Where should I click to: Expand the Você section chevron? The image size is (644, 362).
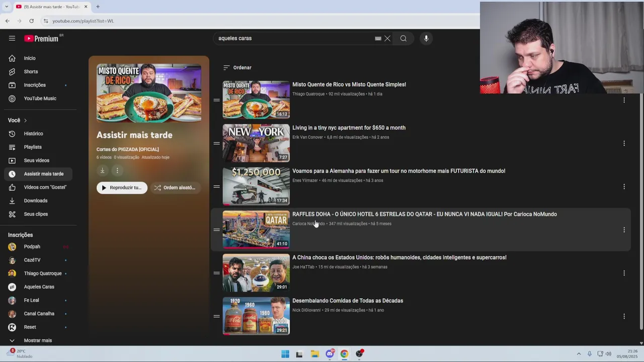25,120
